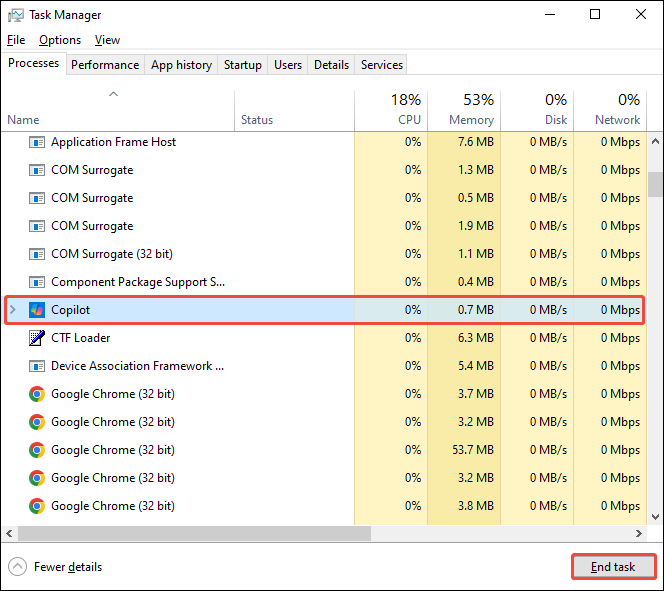Select the Application Frame Host row name
This screenshot has width=664, height=591.
click(113, 142)
